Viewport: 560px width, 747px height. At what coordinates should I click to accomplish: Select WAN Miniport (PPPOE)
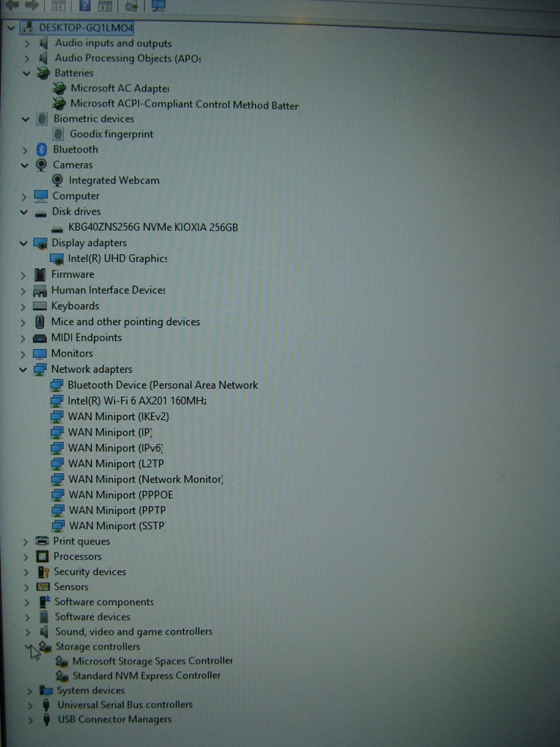pyautogui.click(x=121, y=495)
